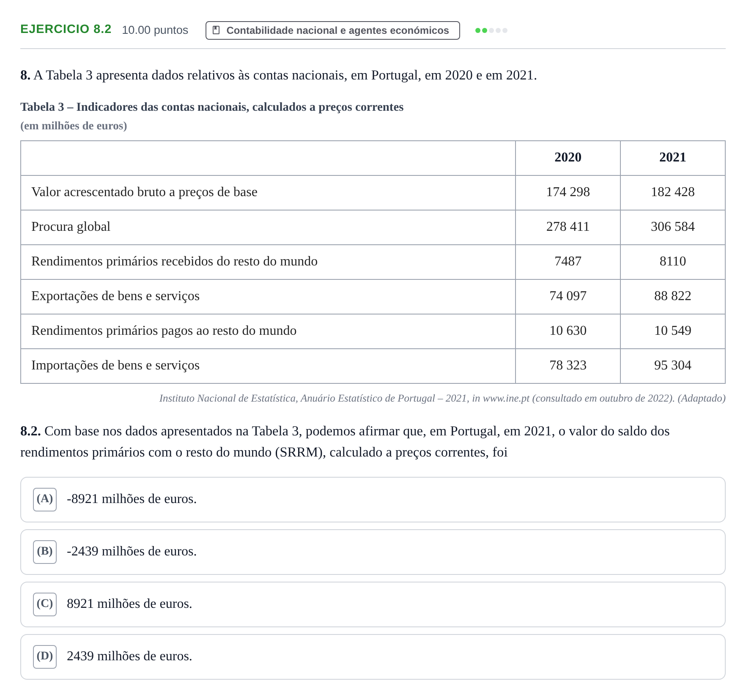Click the 8.2 question statement text

click(x=345, y=442)
